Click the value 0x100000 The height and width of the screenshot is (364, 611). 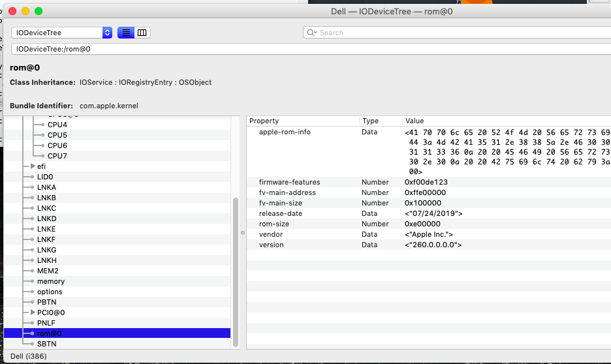[x=423, y=204]
